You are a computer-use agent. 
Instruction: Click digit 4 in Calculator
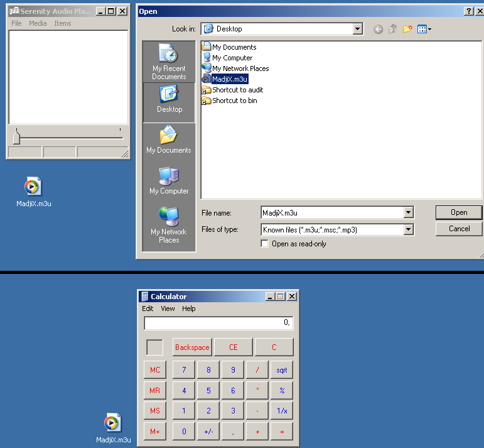pos(184,391)
